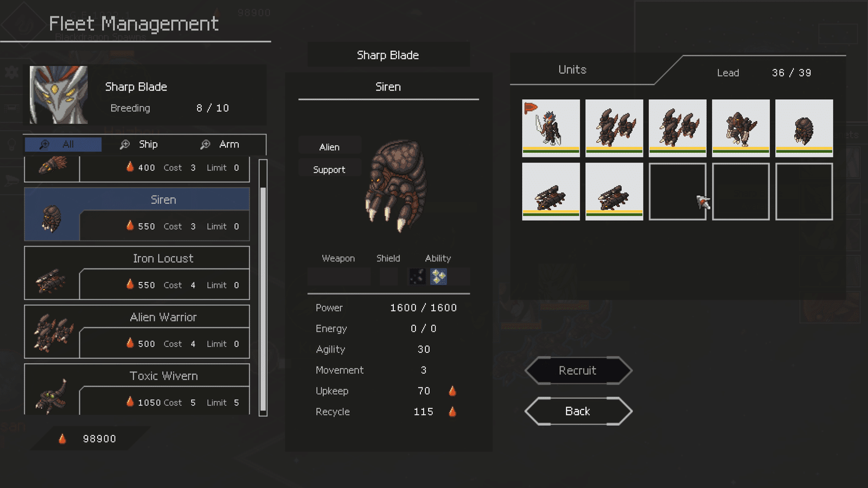Click the empty Shield slot
This screenshot has width=868, height=488.
[x=388, y=277]
